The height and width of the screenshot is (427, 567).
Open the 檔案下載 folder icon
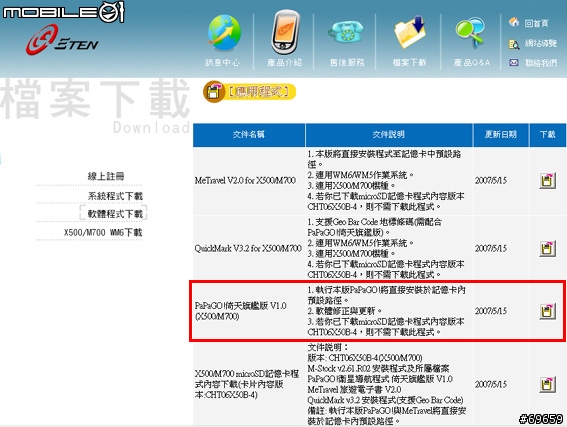(x=410, y=32)
